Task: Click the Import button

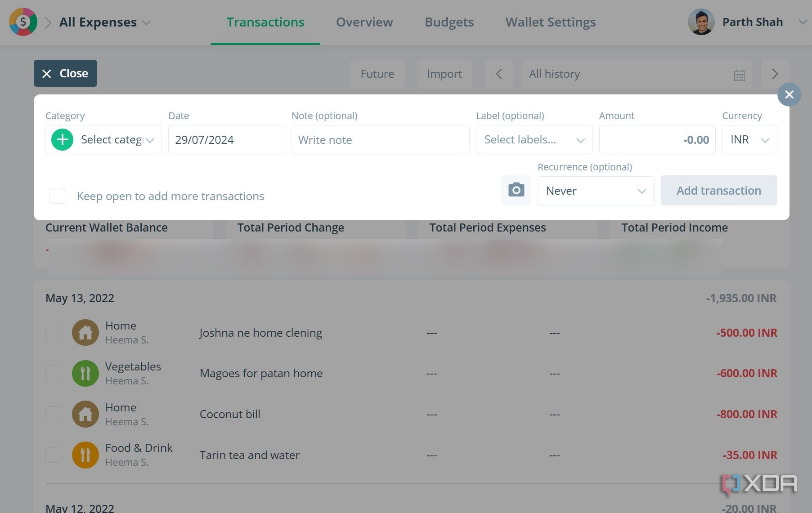Action: coord(444,74)
